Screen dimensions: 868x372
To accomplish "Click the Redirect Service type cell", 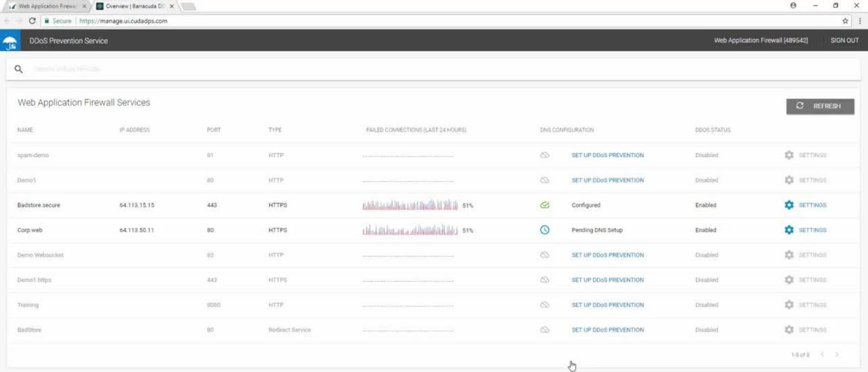I will point(290,330).
